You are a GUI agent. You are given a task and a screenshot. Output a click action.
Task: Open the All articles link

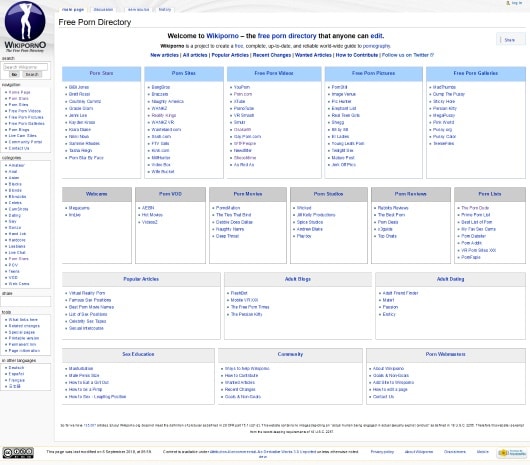click(x=195, y=55)
